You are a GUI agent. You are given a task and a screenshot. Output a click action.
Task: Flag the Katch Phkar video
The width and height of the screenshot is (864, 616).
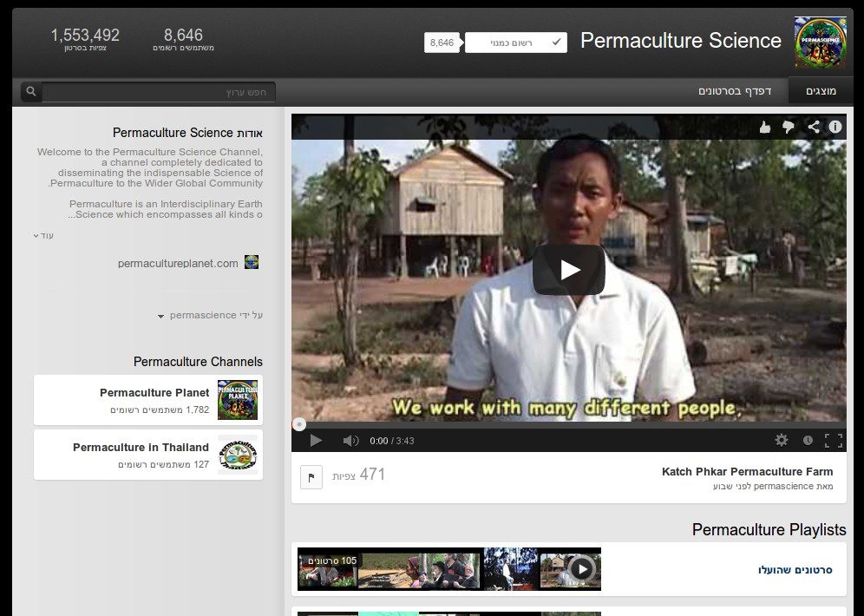click(x=311, y=477)
